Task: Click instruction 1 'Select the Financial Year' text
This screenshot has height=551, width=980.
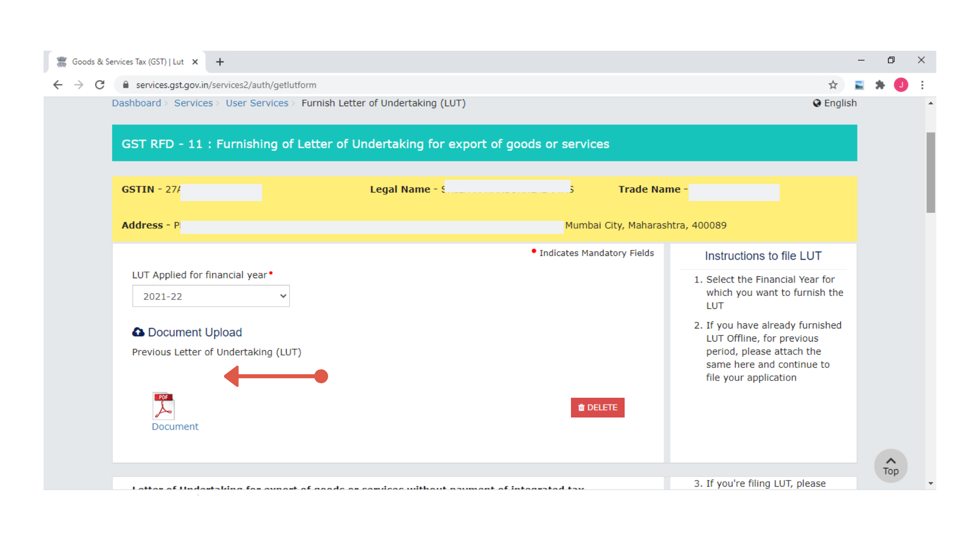Action: click(x=774, y=293)
